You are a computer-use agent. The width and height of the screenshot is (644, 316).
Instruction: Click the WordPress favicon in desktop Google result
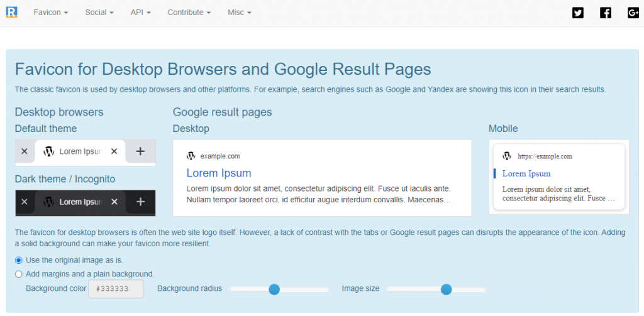click(x=191, y=156)
